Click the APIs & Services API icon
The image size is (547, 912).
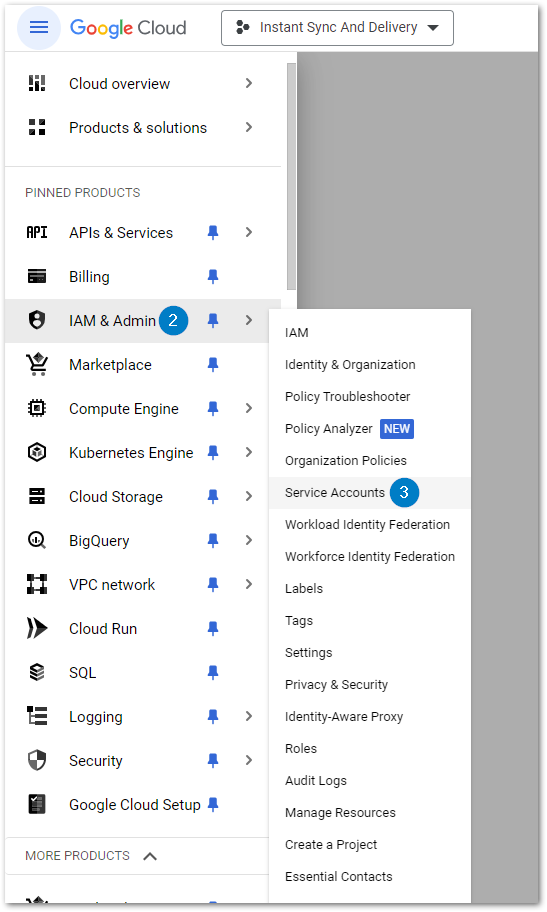pos(37,232)
